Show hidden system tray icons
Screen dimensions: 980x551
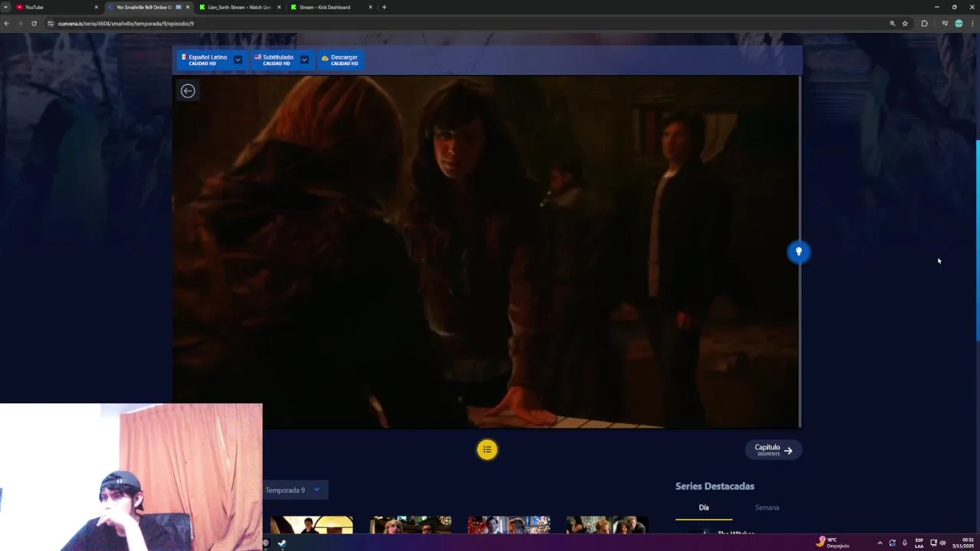click(x=880, y=543)
